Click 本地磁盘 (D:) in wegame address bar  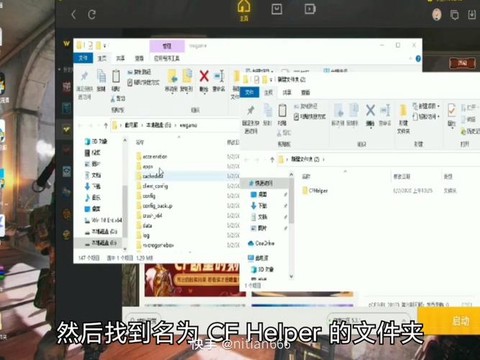coord(159,125)
